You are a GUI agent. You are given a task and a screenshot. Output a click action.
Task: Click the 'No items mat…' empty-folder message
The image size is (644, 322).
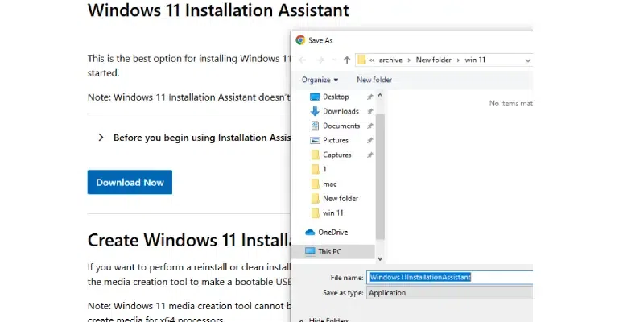tap(511, 104)
